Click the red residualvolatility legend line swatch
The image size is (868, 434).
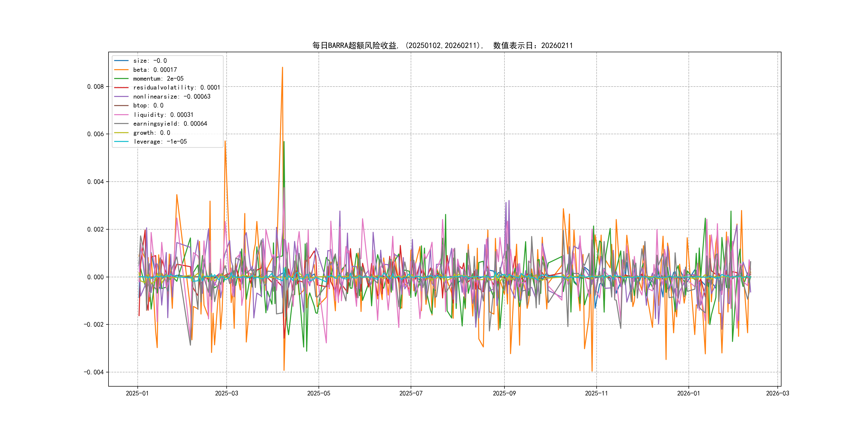pyautogui.click(x=121, y=88)
